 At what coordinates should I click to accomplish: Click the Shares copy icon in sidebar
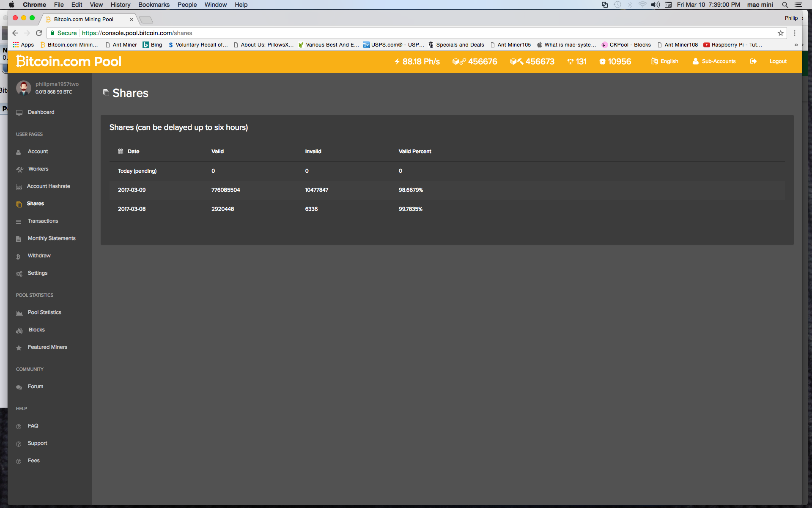click(x=19, y=204)
